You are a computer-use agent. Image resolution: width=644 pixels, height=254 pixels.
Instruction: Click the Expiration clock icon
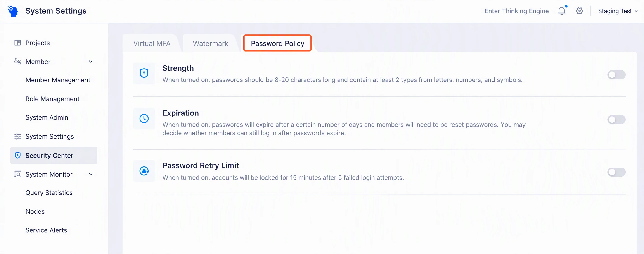click(x=144, y=118)
